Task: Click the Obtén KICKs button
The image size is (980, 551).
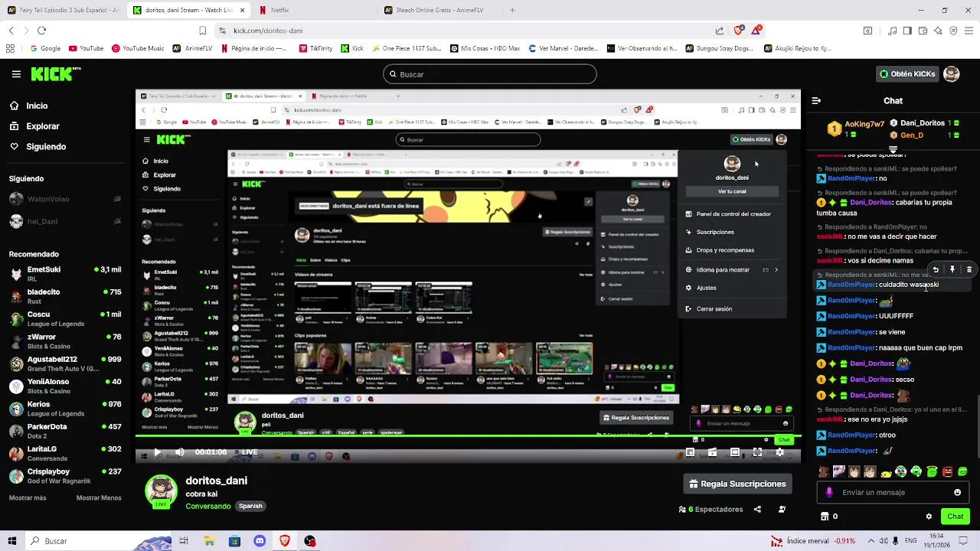Action: (907, 74)
